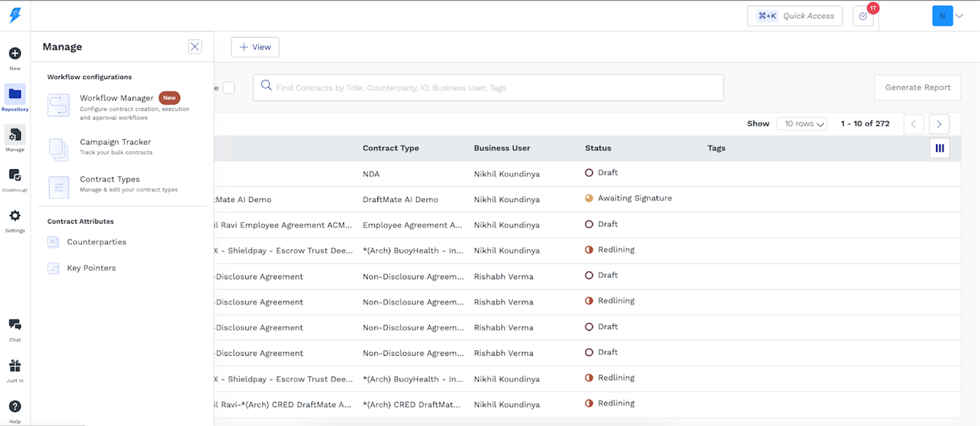Toggle the column chooser icon
This screenshot has width=980, height=426.
click(x=940, y=148)
